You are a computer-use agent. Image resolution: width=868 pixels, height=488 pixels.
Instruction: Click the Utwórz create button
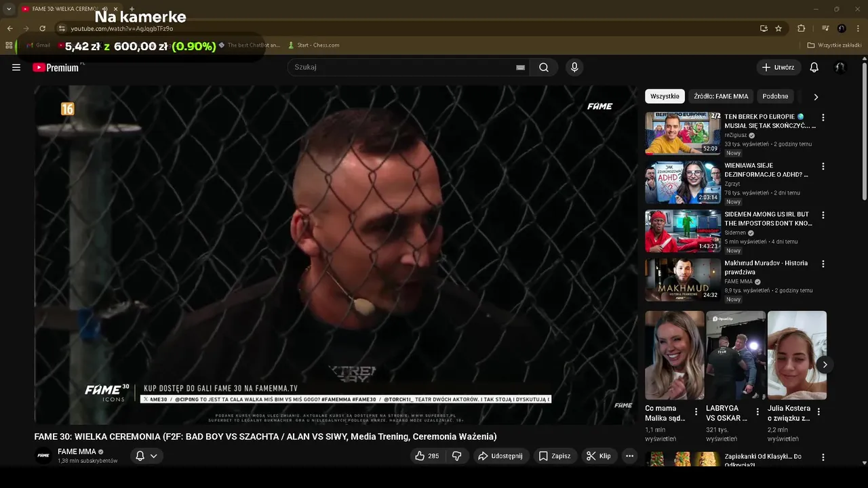tap(778, 67)
